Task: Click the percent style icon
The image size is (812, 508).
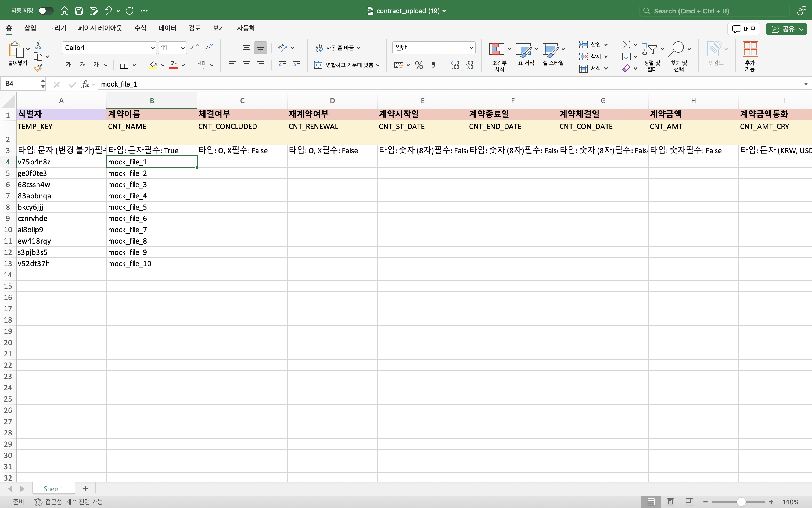Action: point(419,65)
